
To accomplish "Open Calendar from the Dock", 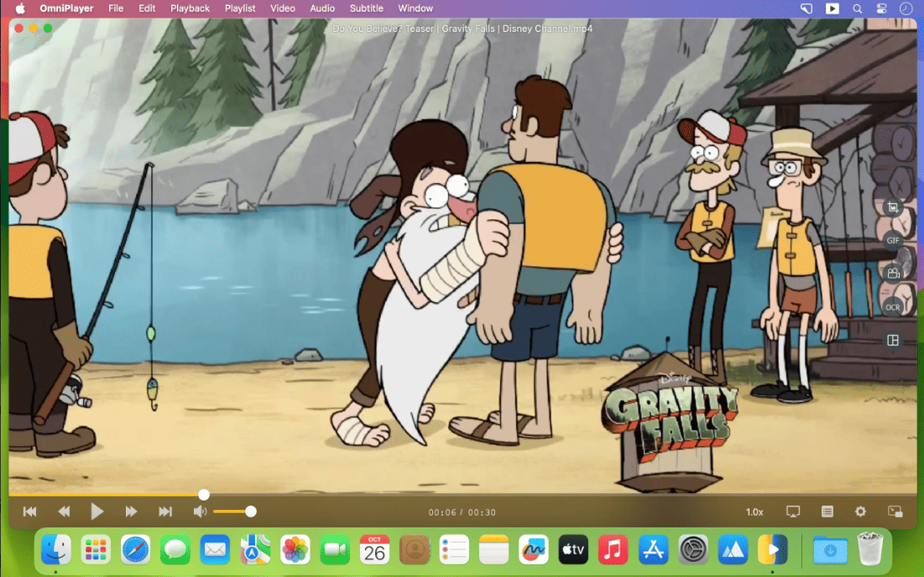I will point(374,550).
